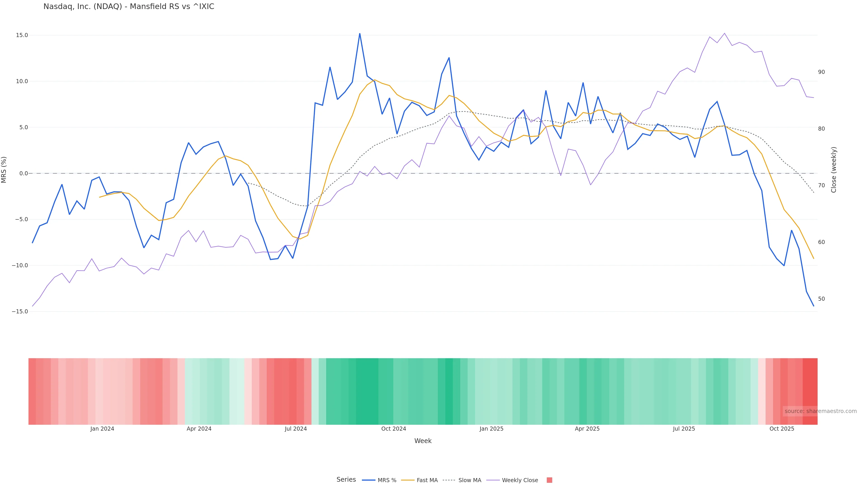This screenshot has height=488, width=868.
Task: Select the Oct 2025 x-axis label
Action: [x=782, y=429]
